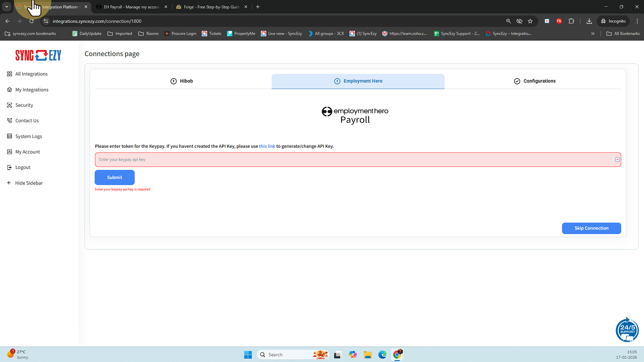644x362 pixels.
Task: Click the My Account sidebar icon
Action: coord(9,152)
